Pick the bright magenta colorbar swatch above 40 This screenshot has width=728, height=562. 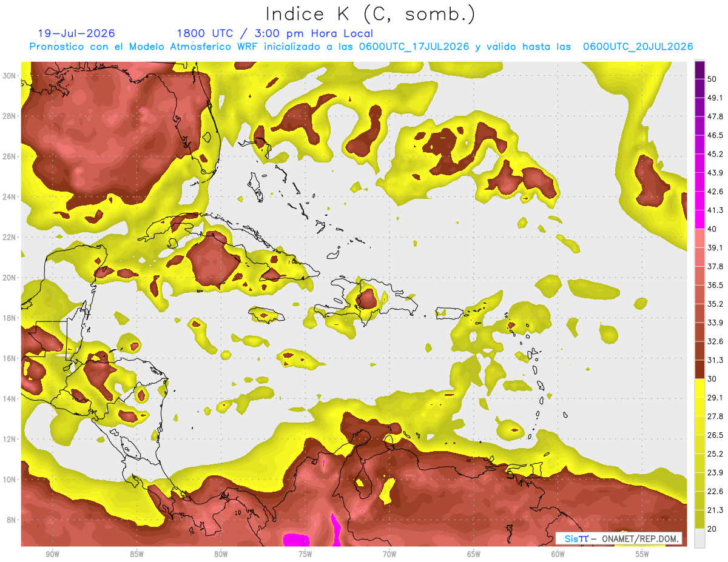point(699,219)
